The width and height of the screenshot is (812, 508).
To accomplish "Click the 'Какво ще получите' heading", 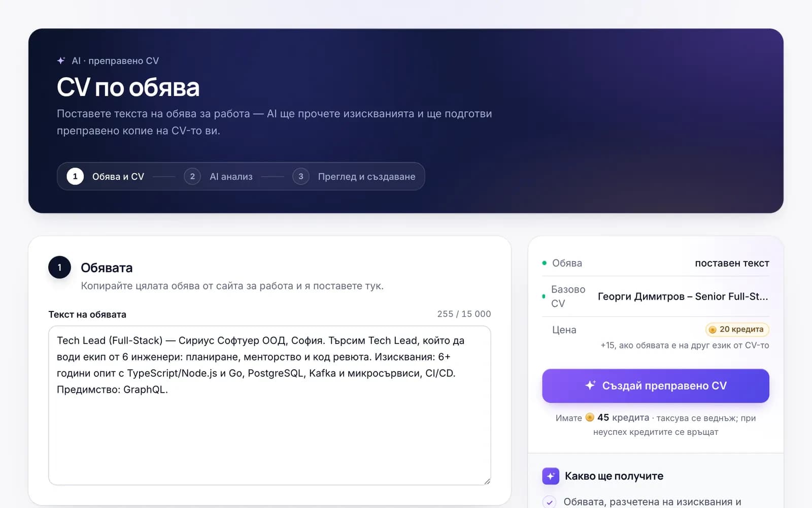I will click(614, 476).
